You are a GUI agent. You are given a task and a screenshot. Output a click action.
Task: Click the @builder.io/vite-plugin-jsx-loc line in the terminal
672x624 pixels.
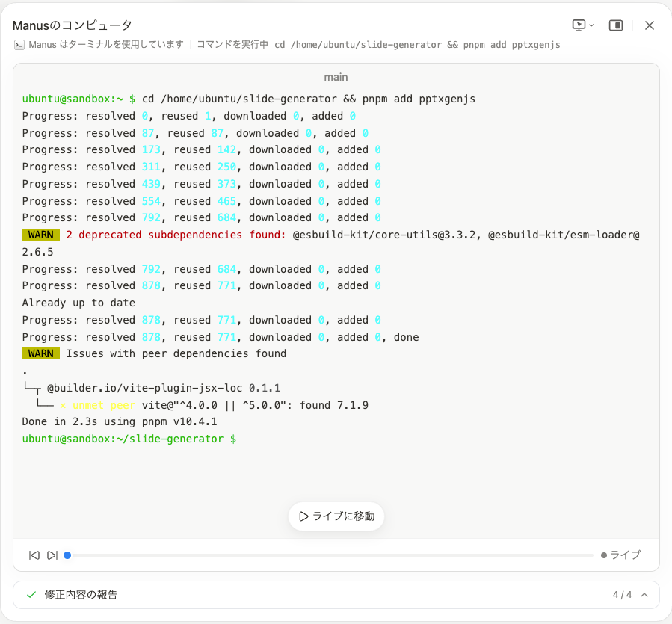[163, 388]
